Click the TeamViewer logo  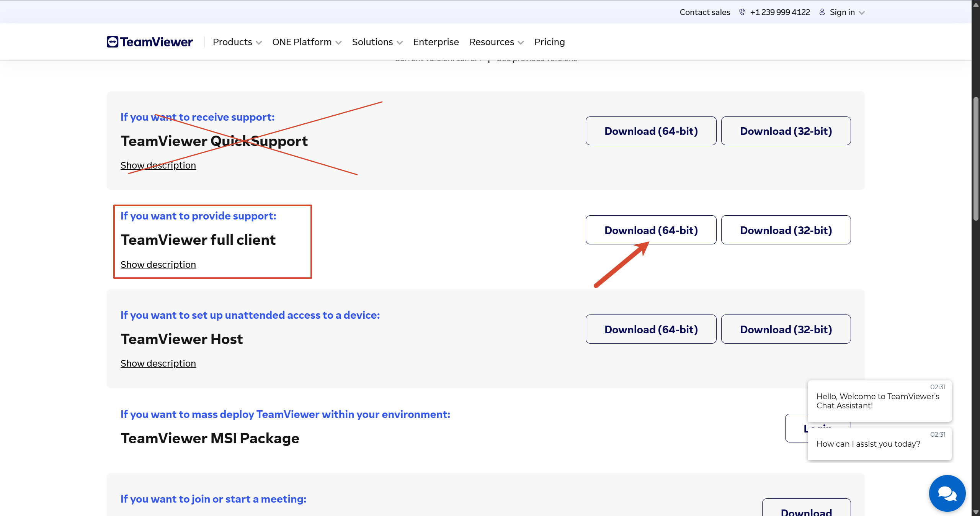[150, 42]
